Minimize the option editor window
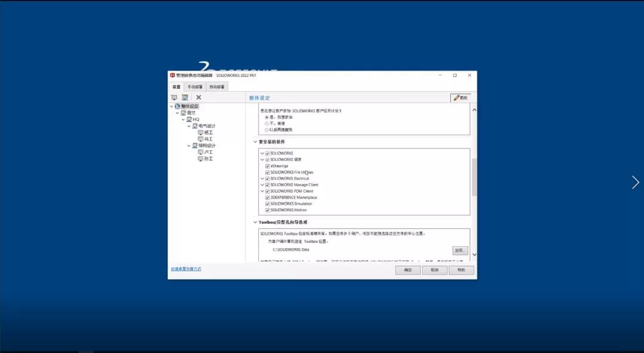The height and width of the screenshot is (353, 644). coord(440,76)
